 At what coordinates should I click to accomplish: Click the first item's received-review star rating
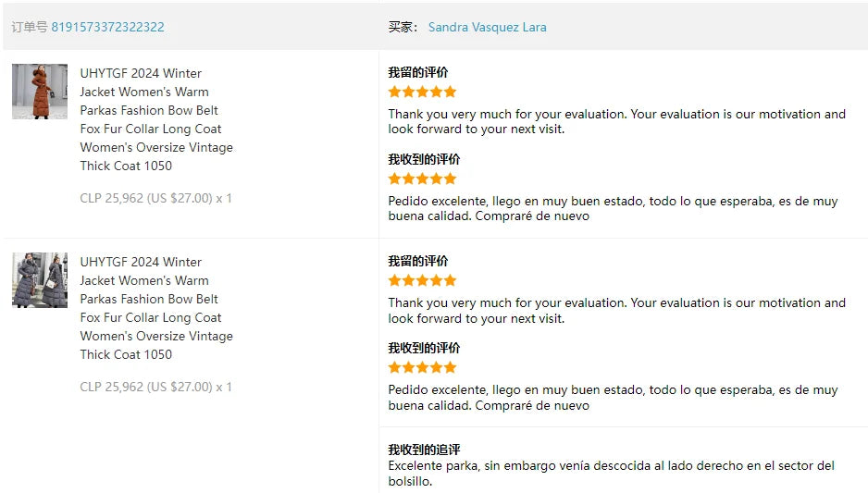(422, 179)
